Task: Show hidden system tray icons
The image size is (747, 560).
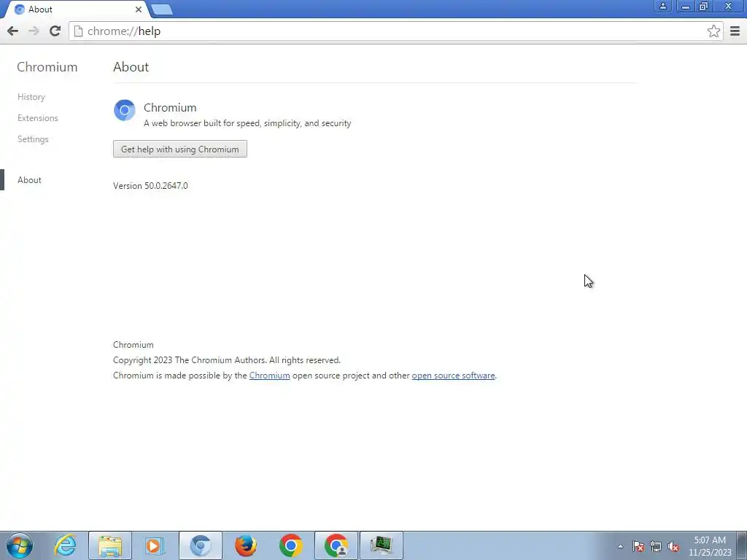Action: 620,546
